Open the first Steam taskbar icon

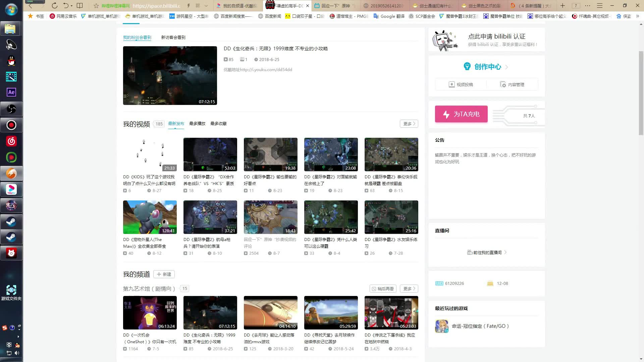click(11, 222)
